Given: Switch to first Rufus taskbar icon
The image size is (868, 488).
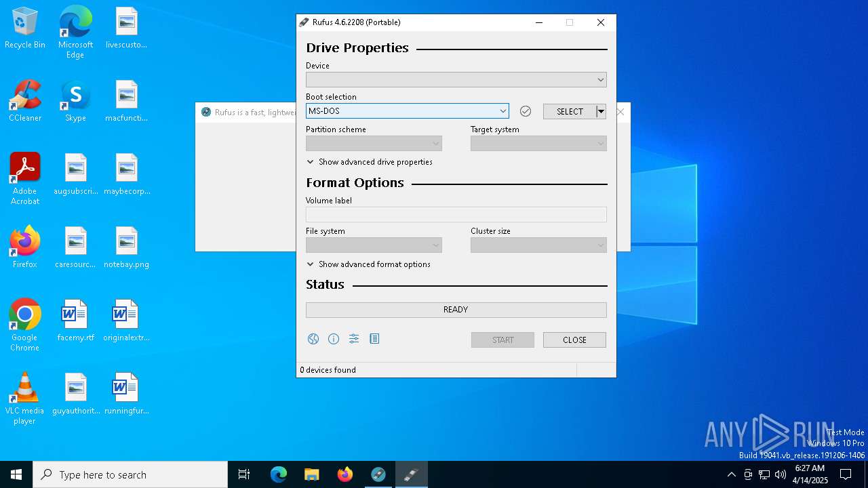Looking at the screenshot, I should [x=378, y=474].
